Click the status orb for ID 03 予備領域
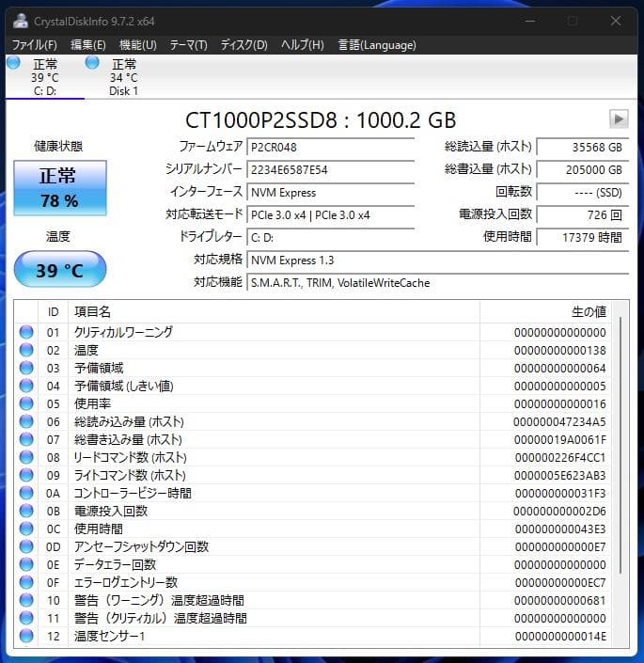 point(26,368)
